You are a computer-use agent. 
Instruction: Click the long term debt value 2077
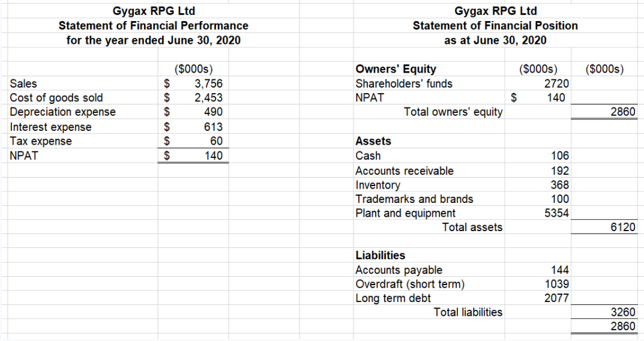(x=556, y=298)
